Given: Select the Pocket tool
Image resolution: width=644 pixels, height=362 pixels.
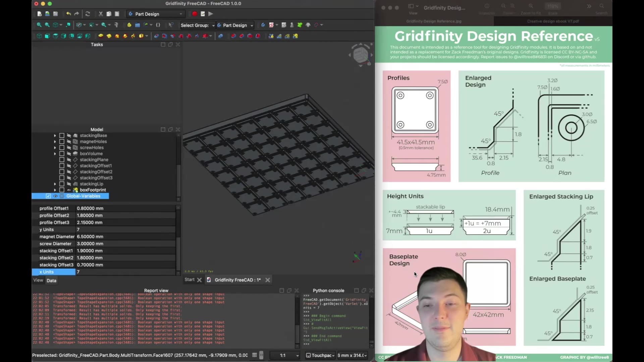Looking at the screenshot, I should 156,36.
